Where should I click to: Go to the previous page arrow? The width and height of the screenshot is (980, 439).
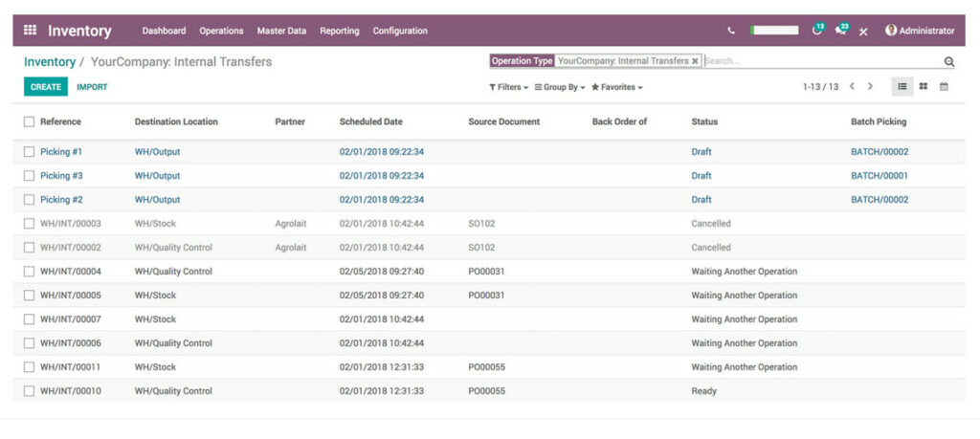point(852,87)
